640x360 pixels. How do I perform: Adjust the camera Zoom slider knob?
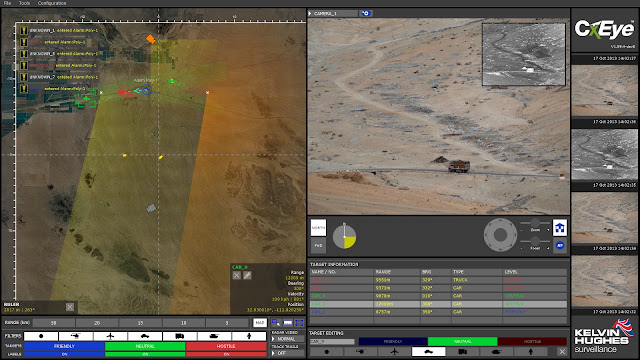[x=535, y=223]
